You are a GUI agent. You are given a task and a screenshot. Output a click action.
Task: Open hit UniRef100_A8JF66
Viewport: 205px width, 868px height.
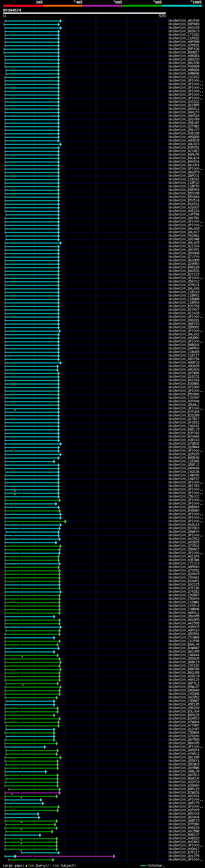pyautogui.click(x=184, y=21)
